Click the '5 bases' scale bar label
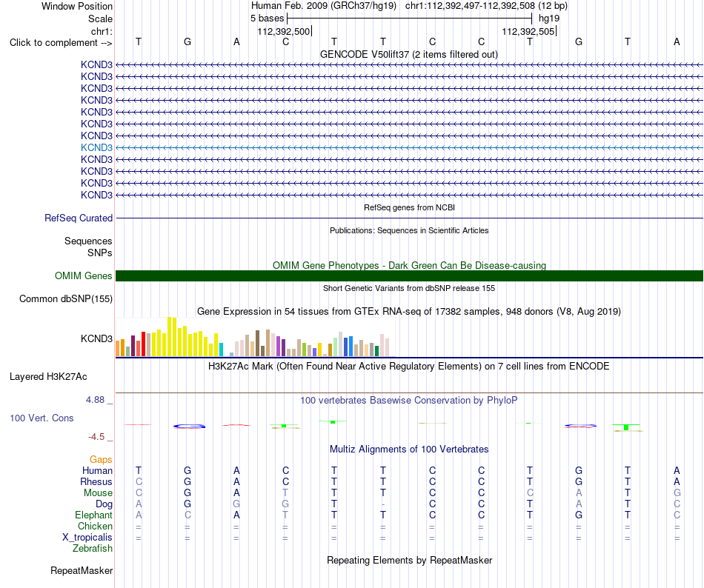The image size is (704, 588). coord(267,19)
